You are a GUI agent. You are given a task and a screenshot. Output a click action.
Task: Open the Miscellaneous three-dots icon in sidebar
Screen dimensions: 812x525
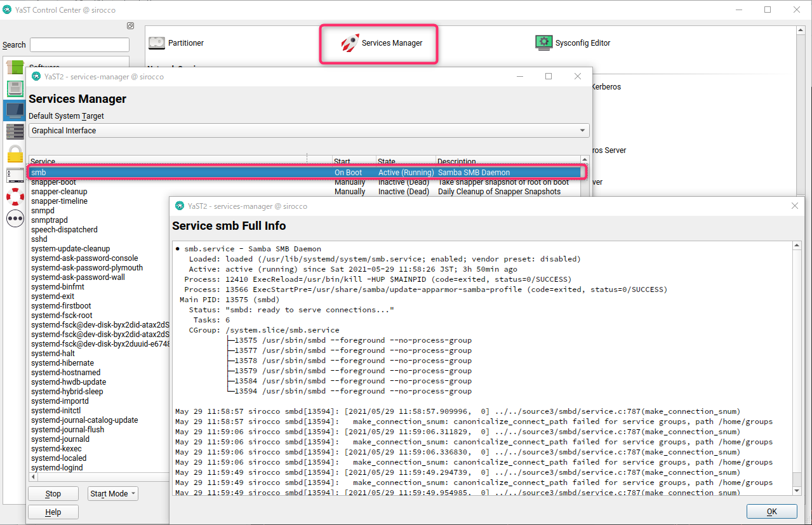pos(15,218)
